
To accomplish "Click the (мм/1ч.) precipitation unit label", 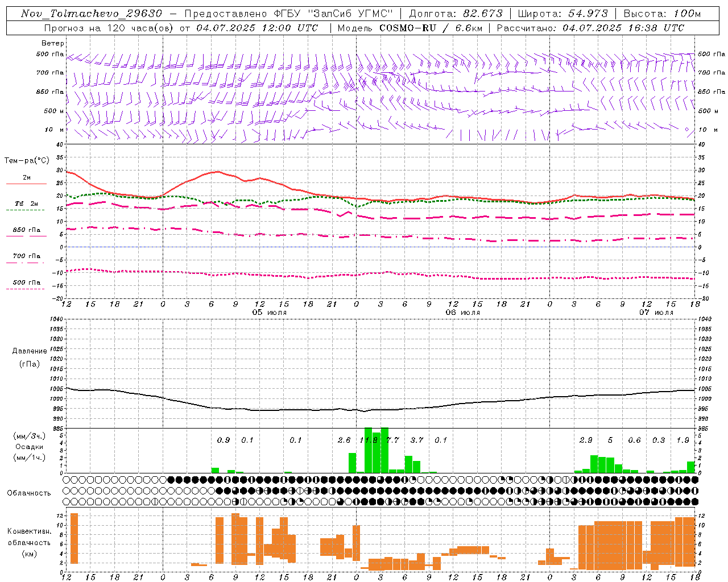I will tap(28, 458).
